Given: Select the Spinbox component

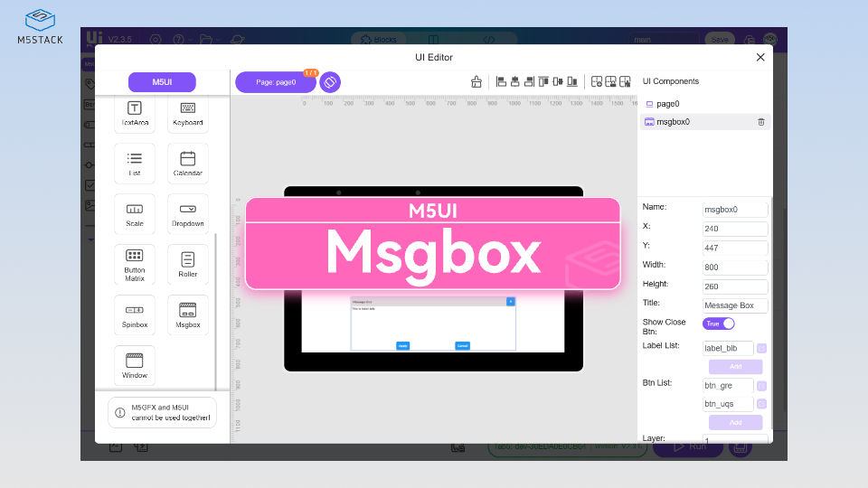Looking at the screenshot, I should tap(135, 314).
